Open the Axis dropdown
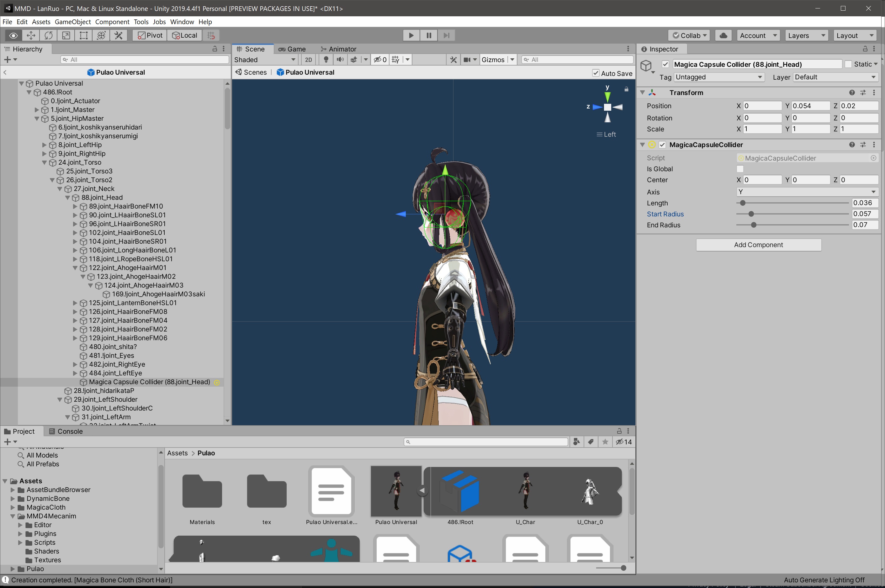This screenshot has height=588, width=885. [807, 192]
